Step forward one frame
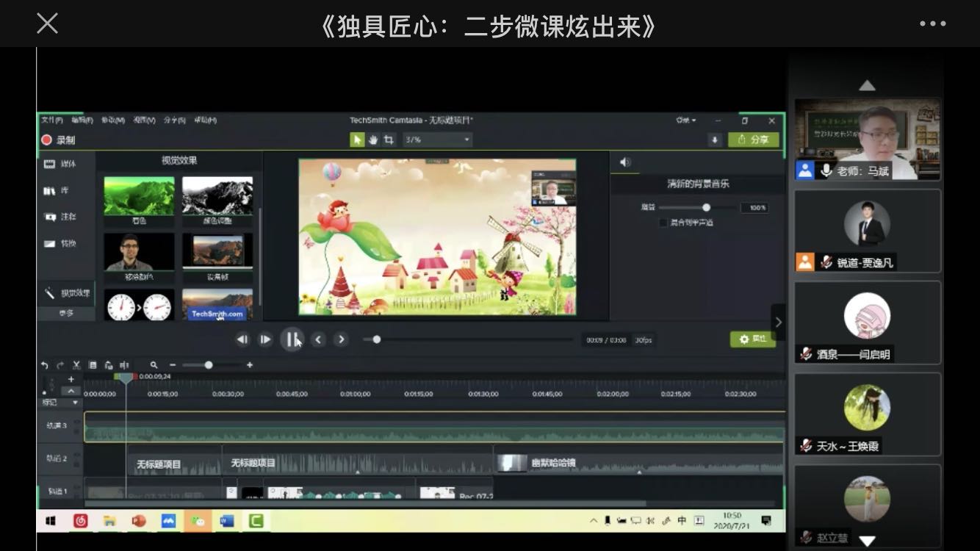This screenshot has width=980, height=551. [x=265, y=339]
